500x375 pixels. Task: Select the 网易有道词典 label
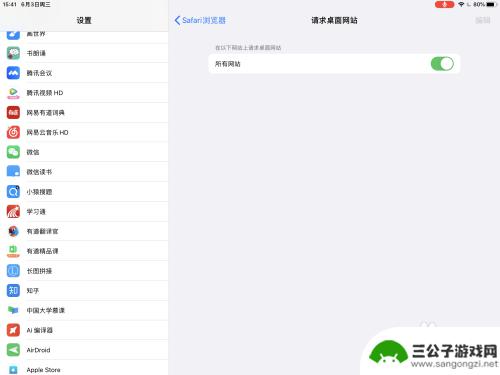(x=46, y=113)
